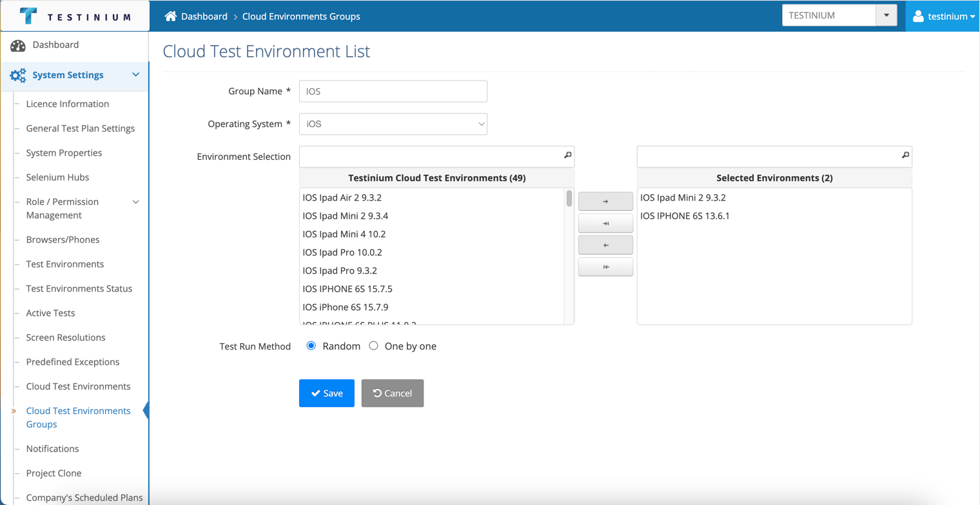980x505 pixels.
Task: Open Screen Resolutions page
Action: (x=66, y=337)
